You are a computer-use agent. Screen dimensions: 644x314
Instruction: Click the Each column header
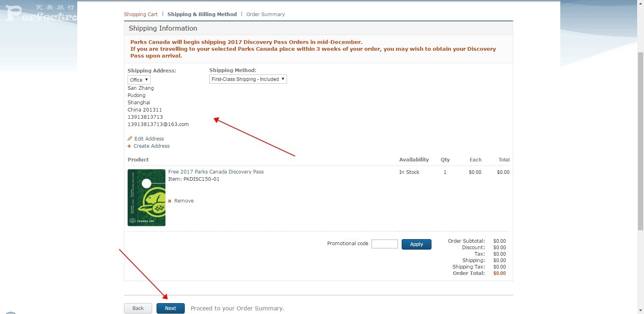coord(475,160)
